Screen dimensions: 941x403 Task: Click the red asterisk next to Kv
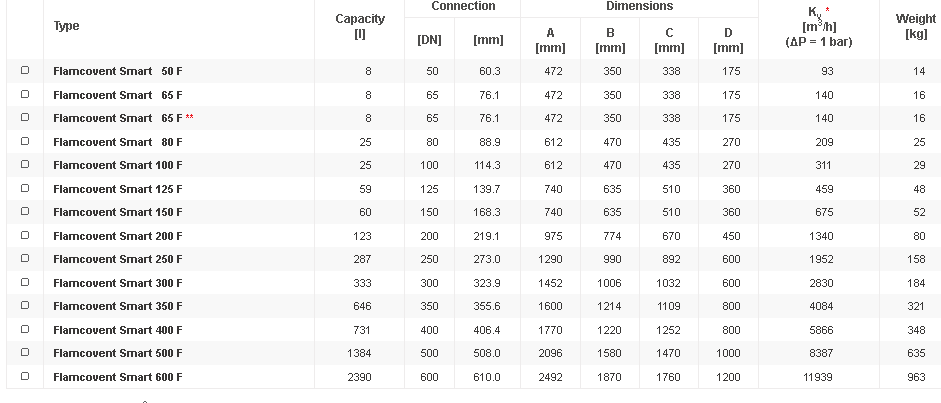point(827,10)
